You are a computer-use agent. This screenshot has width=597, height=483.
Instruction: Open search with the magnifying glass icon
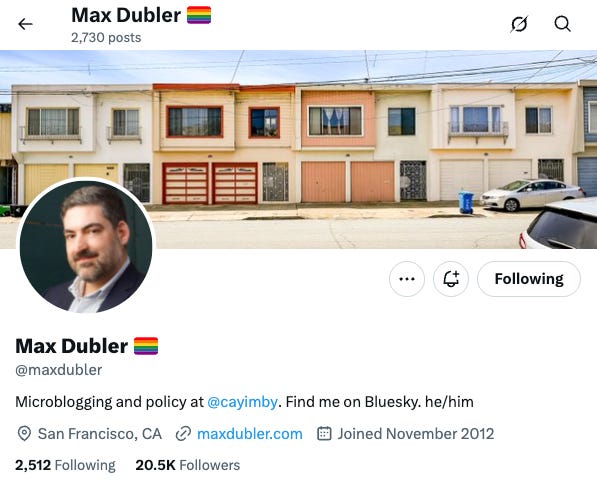point(562,24)
